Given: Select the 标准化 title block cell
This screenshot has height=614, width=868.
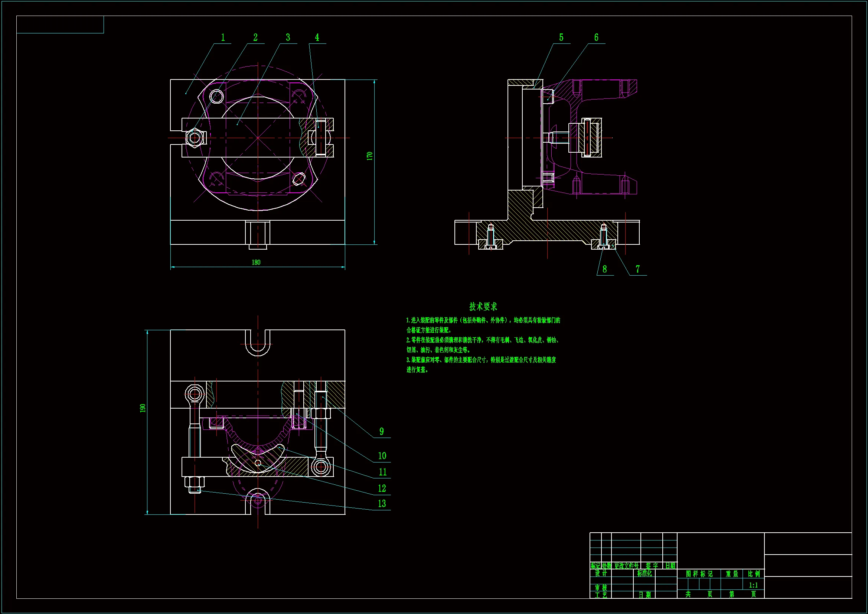Looking at the screenshot, I should (x=644, y=574).
